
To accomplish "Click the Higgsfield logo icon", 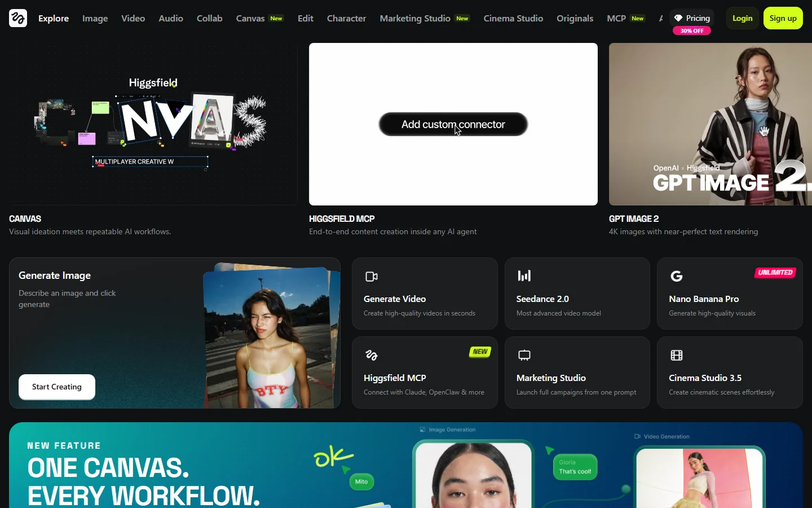I will pos(18,18).
